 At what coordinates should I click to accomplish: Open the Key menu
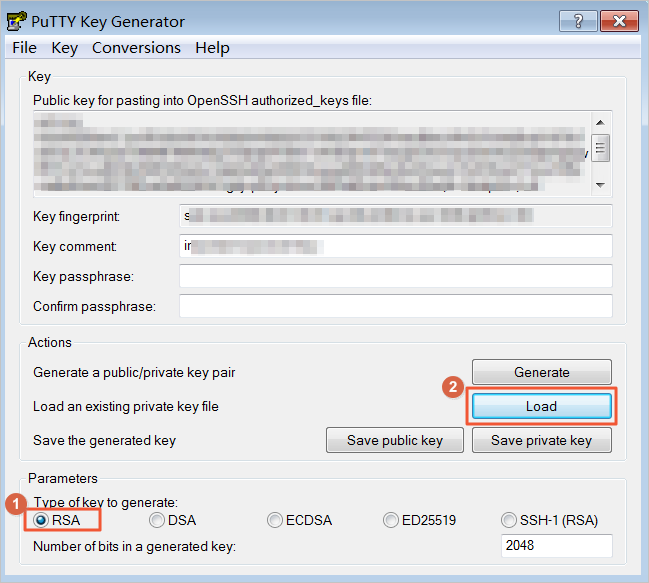[65, 48]
